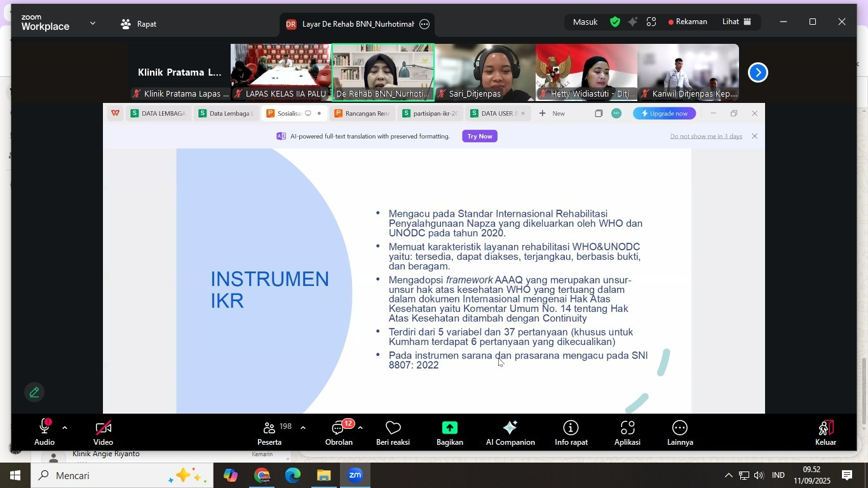Open Microsoft Edge from the taskbar
868x488 pixels.
pyautogui.click(x=293, y=475)
